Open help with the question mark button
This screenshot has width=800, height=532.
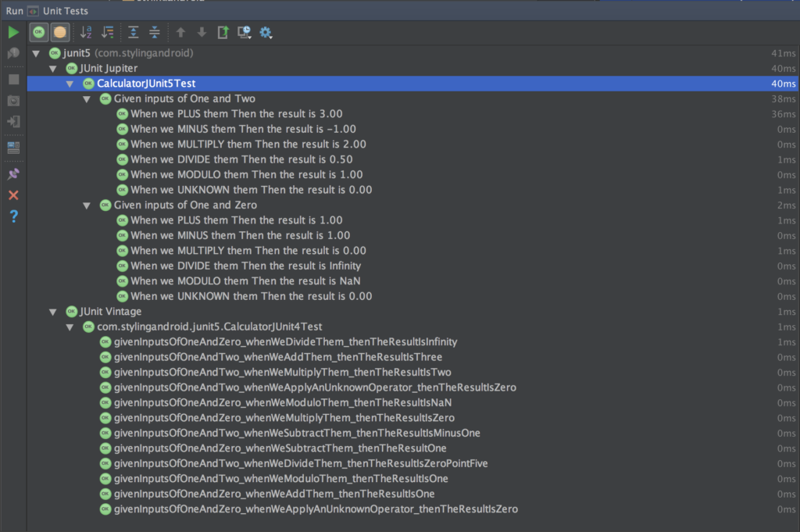[x=13, y=216]
